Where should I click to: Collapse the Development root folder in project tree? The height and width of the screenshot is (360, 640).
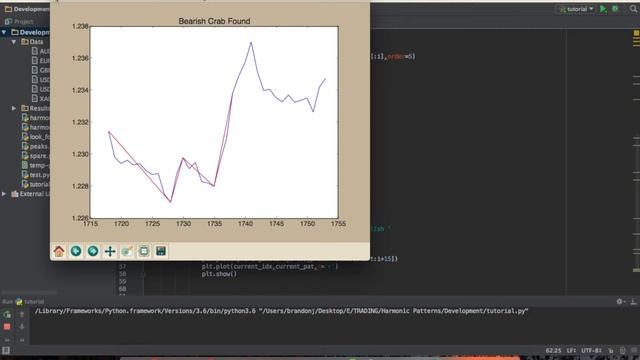point(4,32)
